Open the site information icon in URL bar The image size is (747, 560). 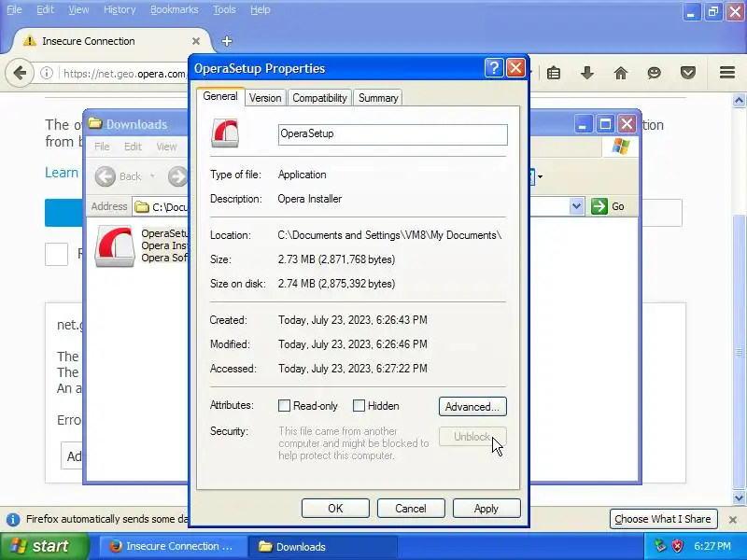[x=46, y=74]
